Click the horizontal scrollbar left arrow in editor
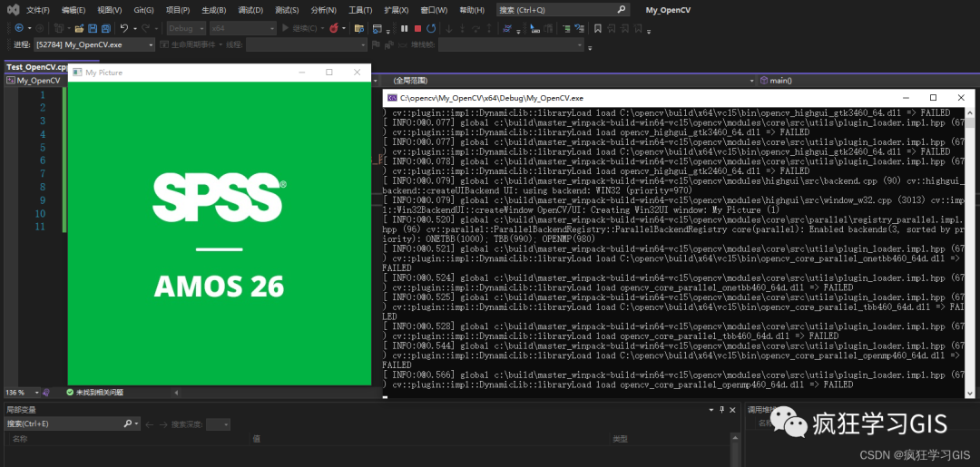980x467 pixels. [176, 393]
